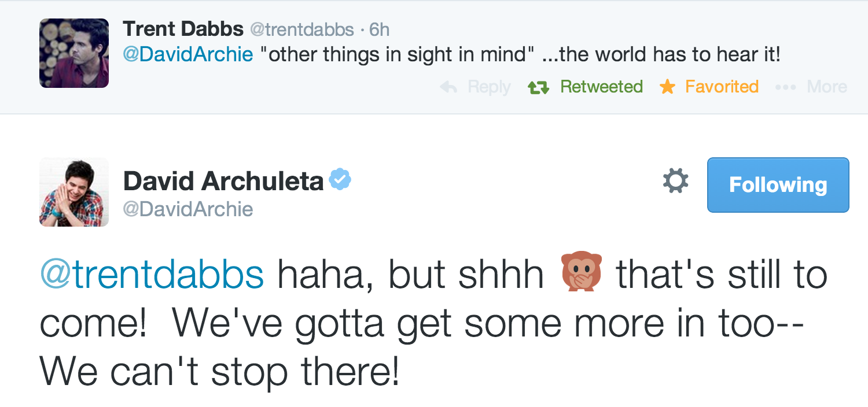Click the David Archuleta display name
Image resolution: width=868 pixels, height=407 pixels.
click(x=223, y=182)
